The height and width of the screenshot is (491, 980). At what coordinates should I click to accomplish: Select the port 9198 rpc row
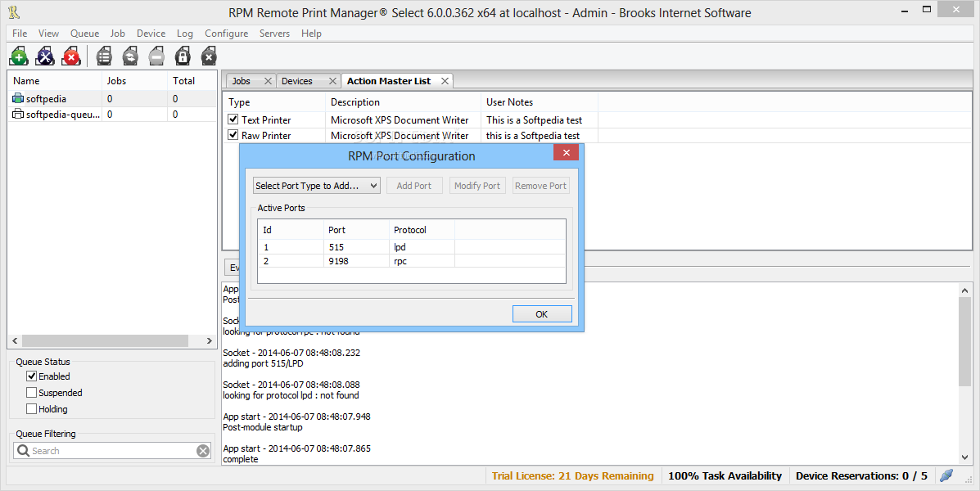tap(411, 261)
